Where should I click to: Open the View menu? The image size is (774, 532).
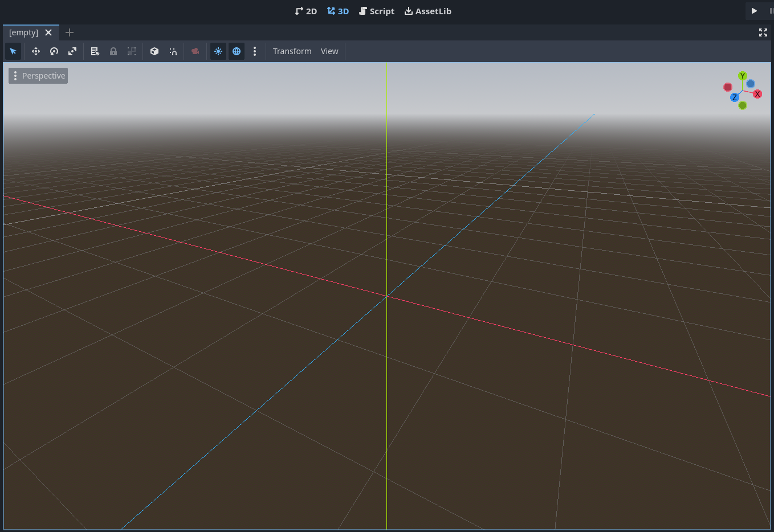tap(329, 51)
